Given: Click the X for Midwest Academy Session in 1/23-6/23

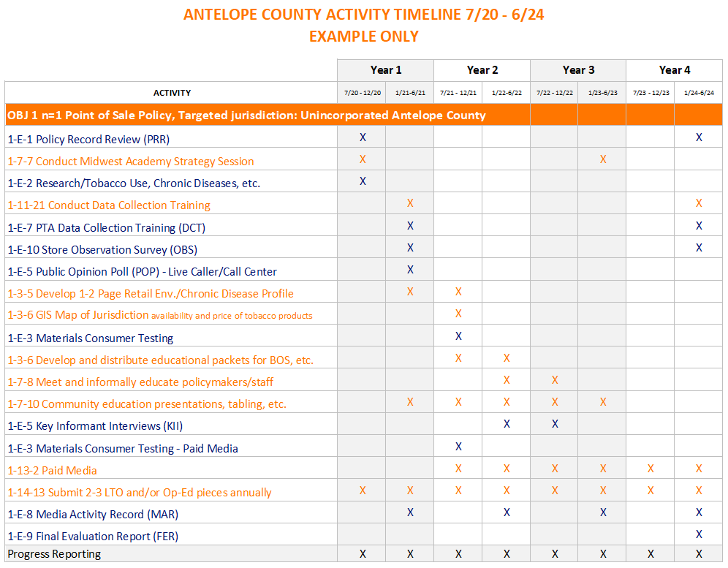Looking at the screenshot, I should pyautogui.click(x=602, y=159).
